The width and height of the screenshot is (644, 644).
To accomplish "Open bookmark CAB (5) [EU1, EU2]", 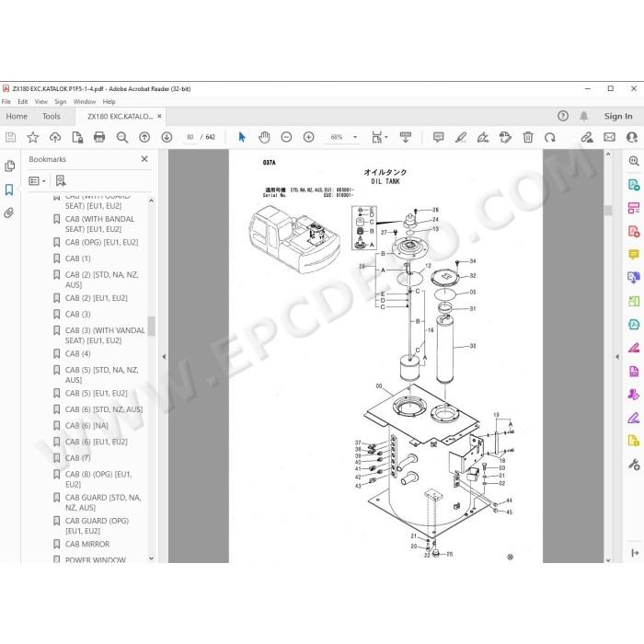I will coord(96,394).
